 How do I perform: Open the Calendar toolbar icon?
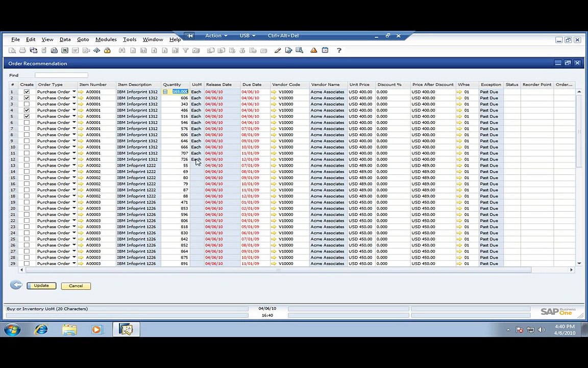click(325, 50)
